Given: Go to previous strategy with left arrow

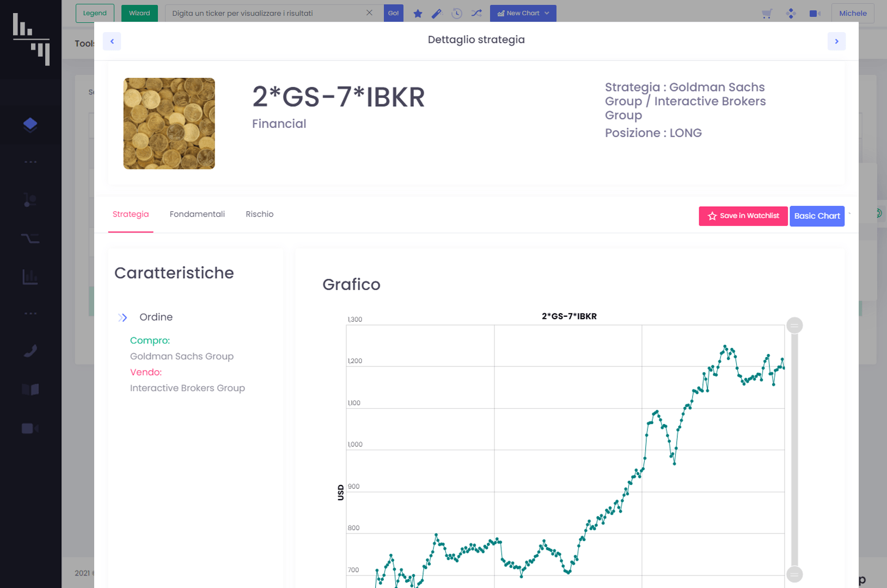Looking at the screenshot, I should coord(112,41).
